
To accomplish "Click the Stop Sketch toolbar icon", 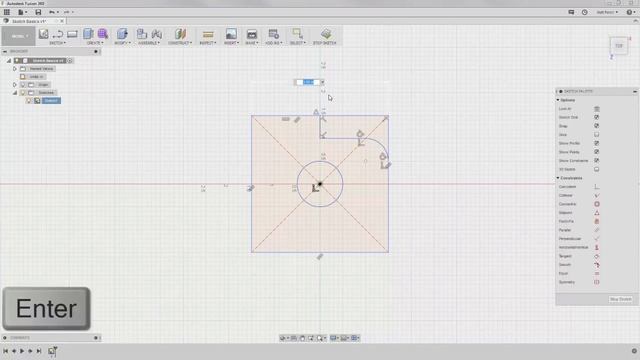I will tap(325, 34).
